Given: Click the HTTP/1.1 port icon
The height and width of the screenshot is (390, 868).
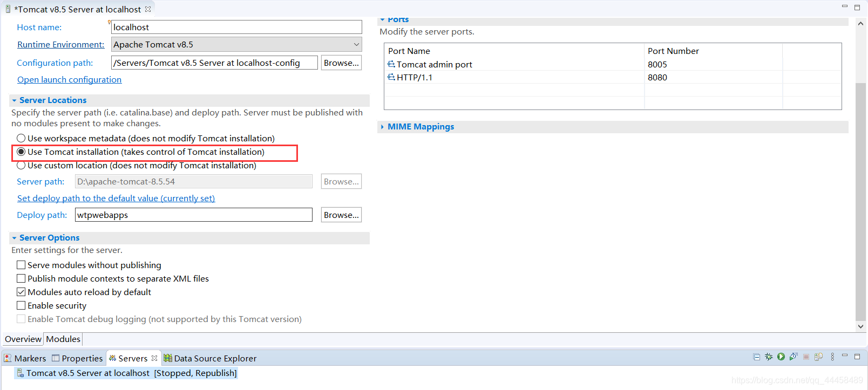Looking at the screenshot, I should [x=391, y=77].
